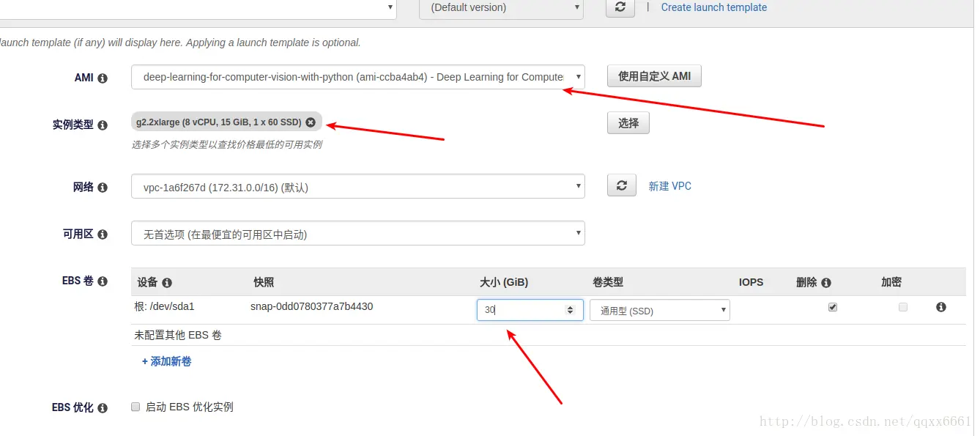Click info icon at end of /dev/sda1 row
980x436 pixels.
pyautogui.click(x=941, y=307)
